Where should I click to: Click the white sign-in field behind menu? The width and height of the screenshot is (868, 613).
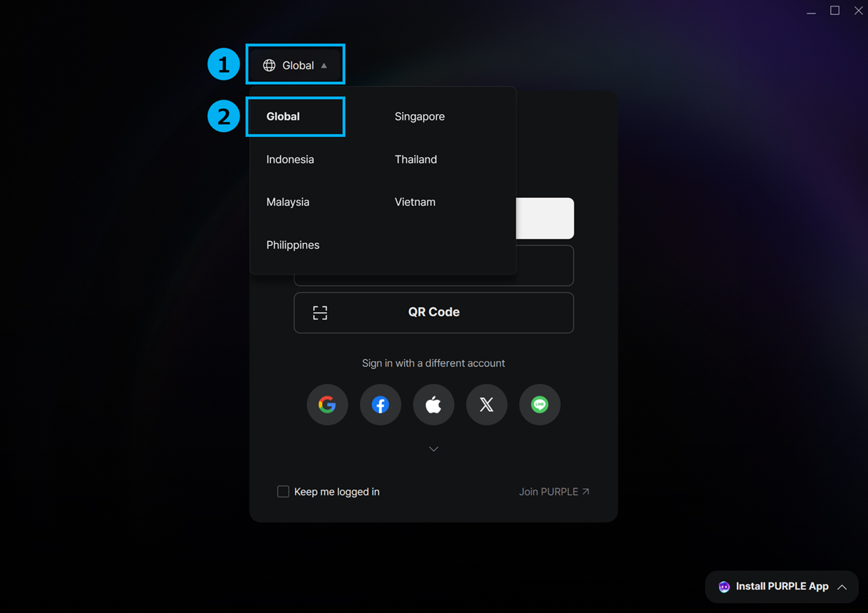544,218
